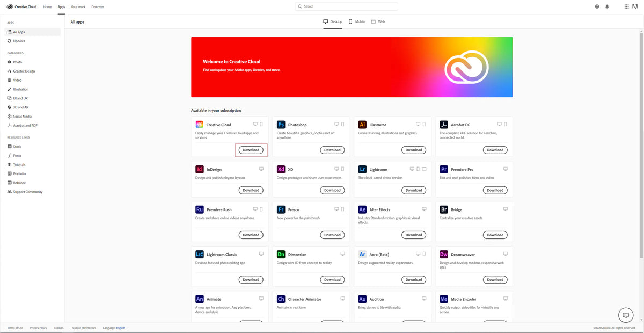The image size is (644, 333).
Task: Open the chat support bubble icon
Action: tap(626, 315)
